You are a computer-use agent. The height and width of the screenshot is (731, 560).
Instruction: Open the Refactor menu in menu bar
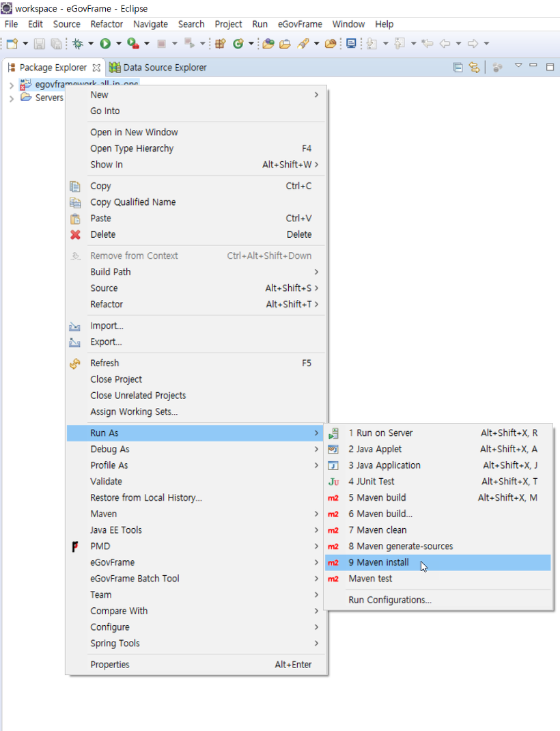[x=107, y=24]
